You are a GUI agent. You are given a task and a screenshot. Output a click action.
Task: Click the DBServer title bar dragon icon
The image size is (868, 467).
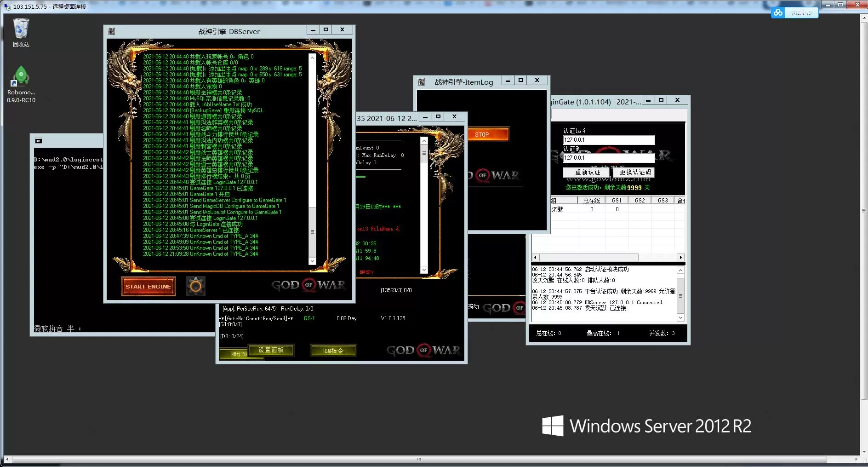coord(112,31)
